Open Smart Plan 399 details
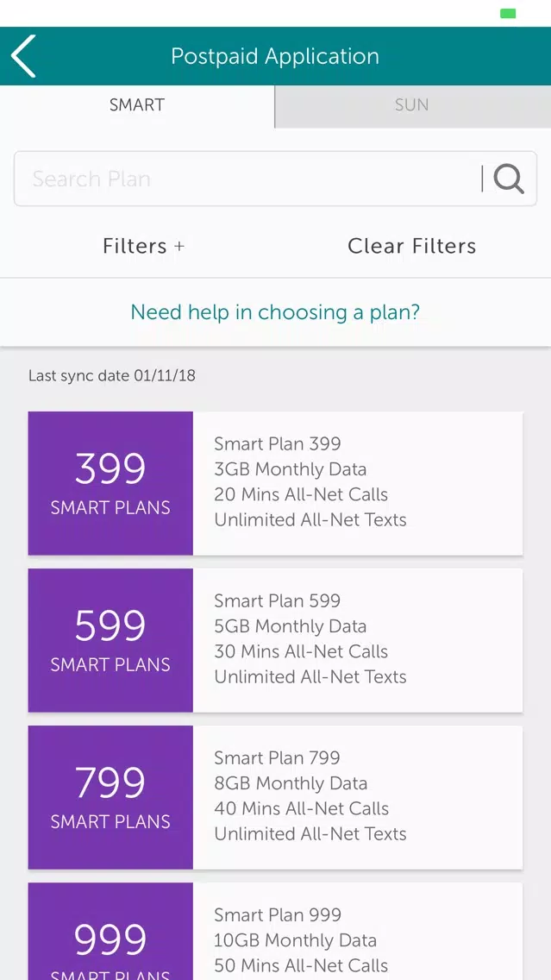 pos(357,483)
